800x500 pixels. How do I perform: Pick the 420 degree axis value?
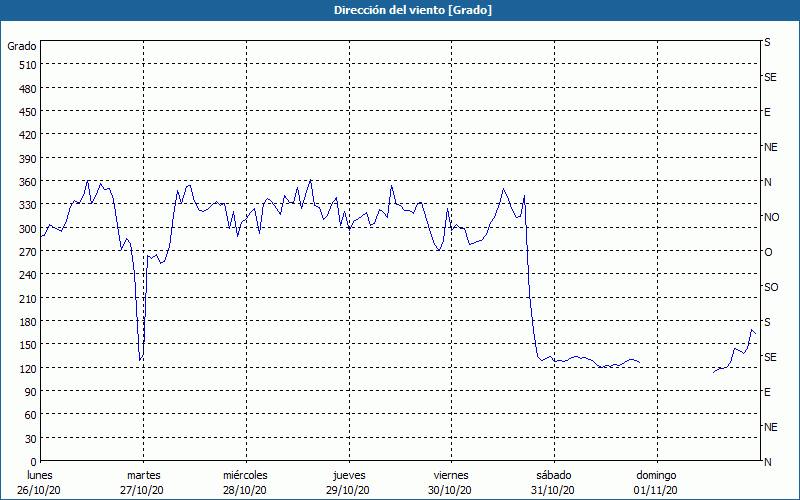[29, 135]
